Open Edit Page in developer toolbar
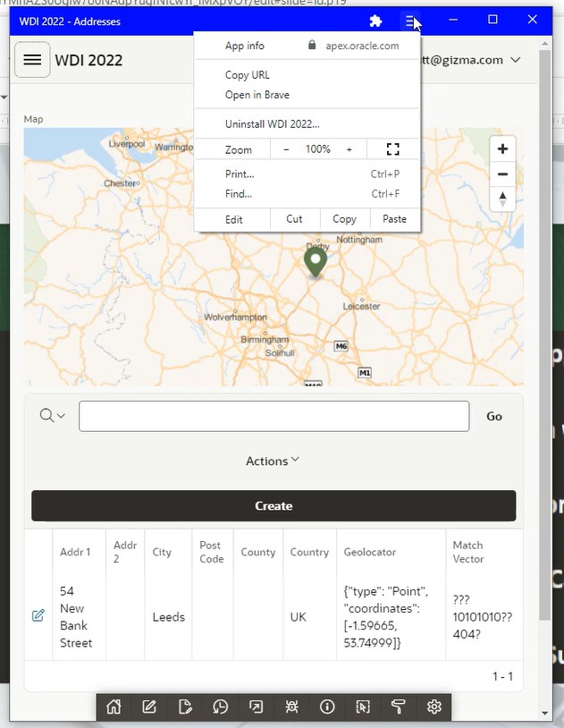The image size is (564, 728). click(185, 707)
